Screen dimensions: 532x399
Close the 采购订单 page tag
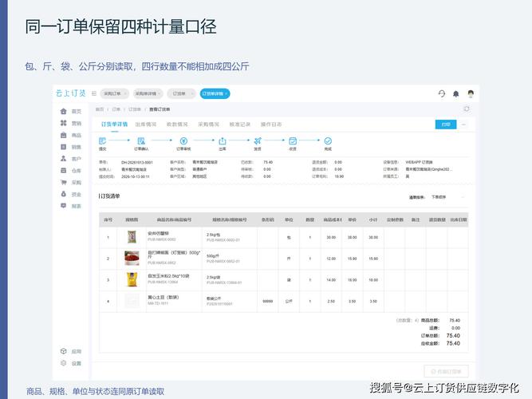(x=125, y=93)
